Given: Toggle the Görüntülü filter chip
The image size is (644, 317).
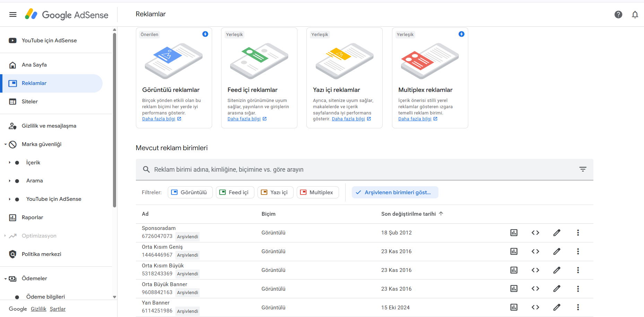Looking at the screenshot, I should (190, 192).
